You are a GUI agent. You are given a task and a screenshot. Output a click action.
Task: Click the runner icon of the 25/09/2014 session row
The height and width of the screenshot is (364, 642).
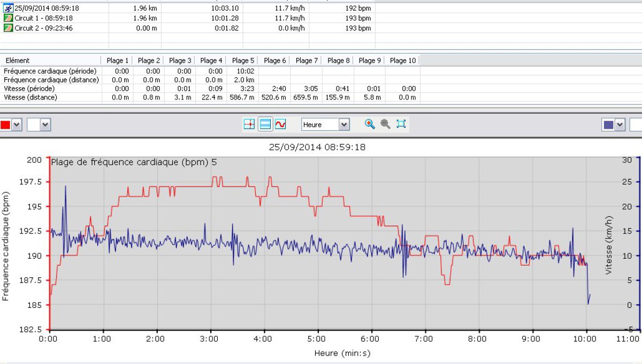[x=8, y=9]
